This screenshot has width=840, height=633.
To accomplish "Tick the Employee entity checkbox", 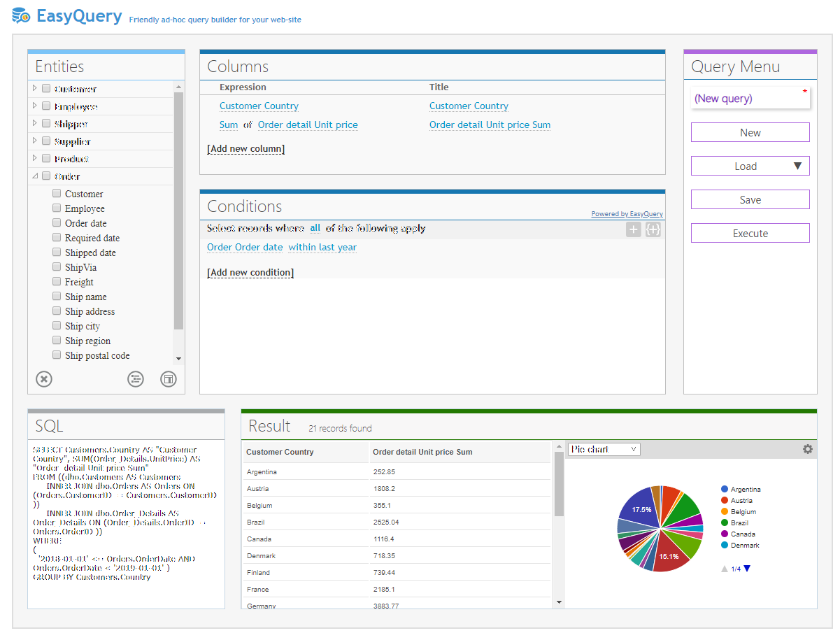I will pyautogui.click(x=46, y=106).
